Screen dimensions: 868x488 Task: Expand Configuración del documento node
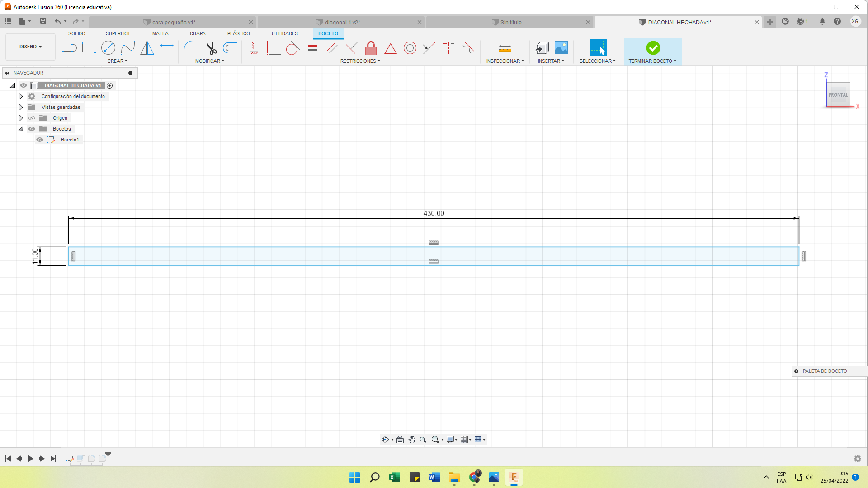point(20,96)
